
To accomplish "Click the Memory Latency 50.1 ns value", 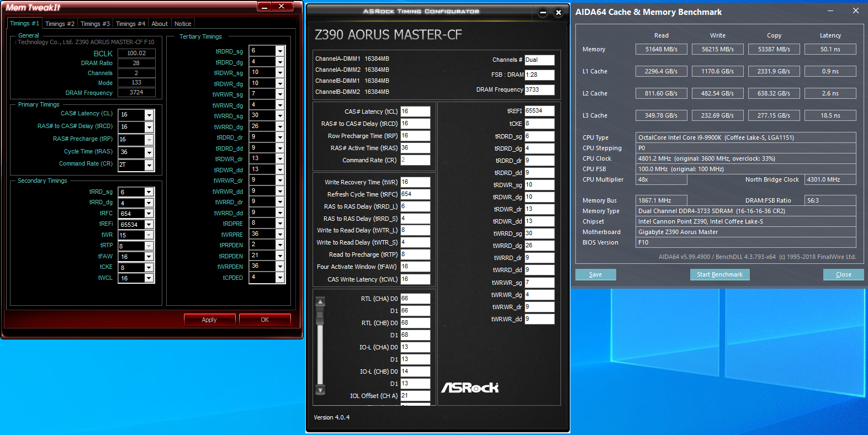I will [x=830, y=49].
